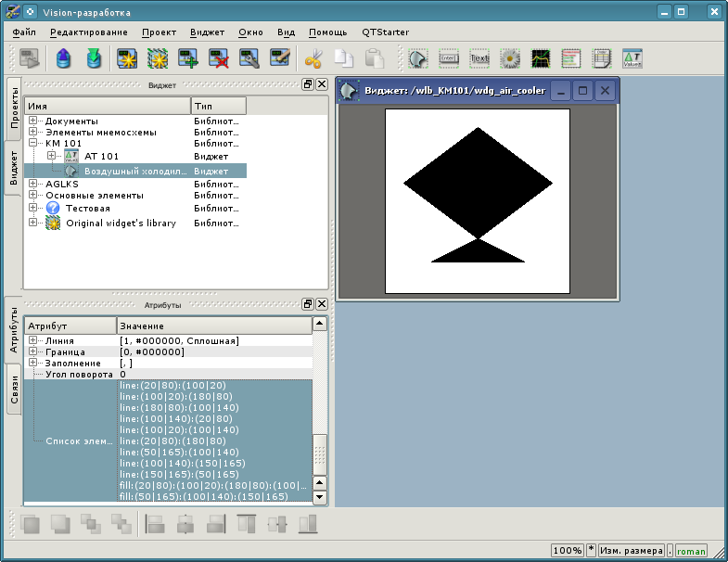The height and width of the screenshot is (562, 728).
Task: Open the Виджет menu
Action: (x=207, y=32)
